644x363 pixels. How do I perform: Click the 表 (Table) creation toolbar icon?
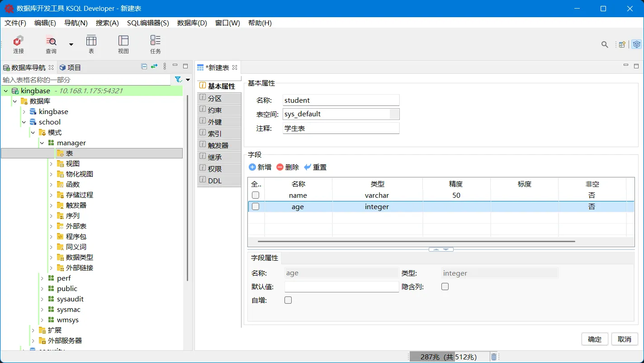91,44
